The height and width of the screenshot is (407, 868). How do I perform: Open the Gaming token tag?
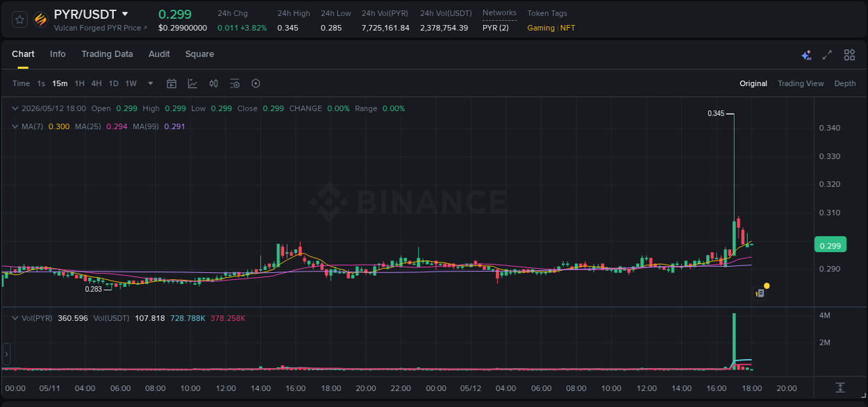coord(541,28)
